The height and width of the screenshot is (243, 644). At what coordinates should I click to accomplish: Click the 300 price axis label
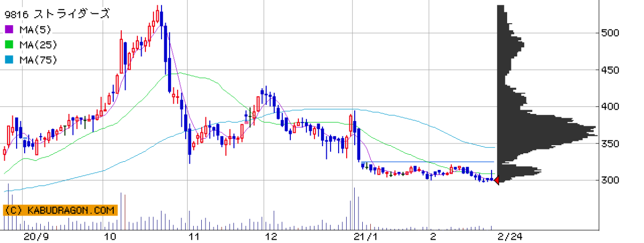click(610, 181)
